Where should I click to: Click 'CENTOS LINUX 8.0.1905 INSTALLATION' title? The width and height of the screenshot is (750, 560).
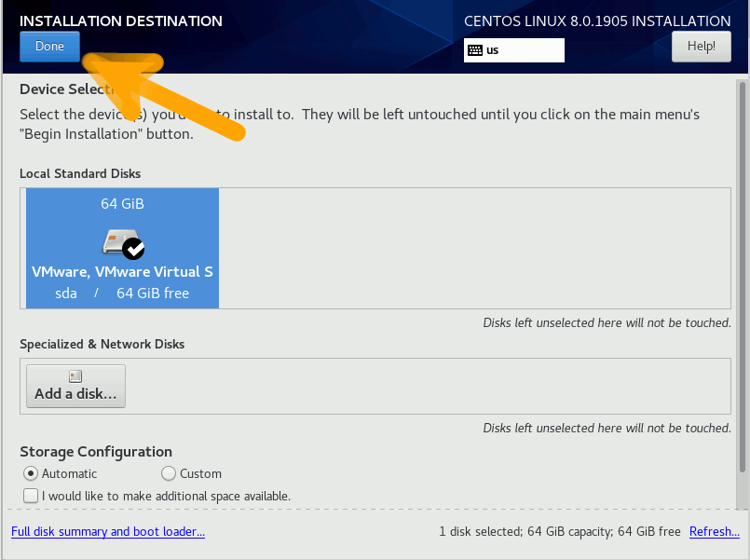[x=597, y=21]
